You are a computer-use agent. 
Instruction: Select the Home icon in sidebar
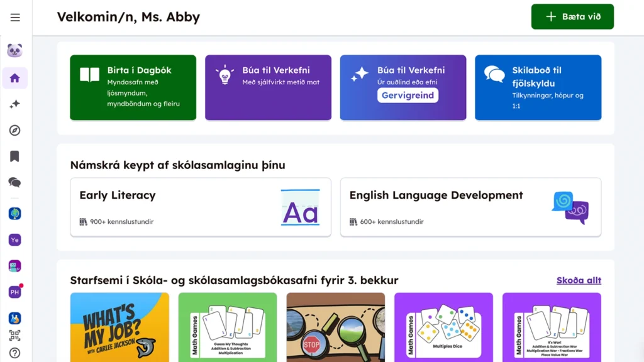pyautogui.click(x=15, y=78)
